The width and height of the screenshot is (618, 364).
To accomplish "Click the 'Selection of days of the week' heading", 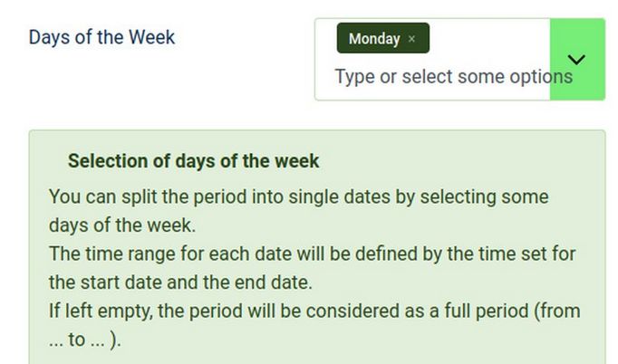I will click(193, 161).
